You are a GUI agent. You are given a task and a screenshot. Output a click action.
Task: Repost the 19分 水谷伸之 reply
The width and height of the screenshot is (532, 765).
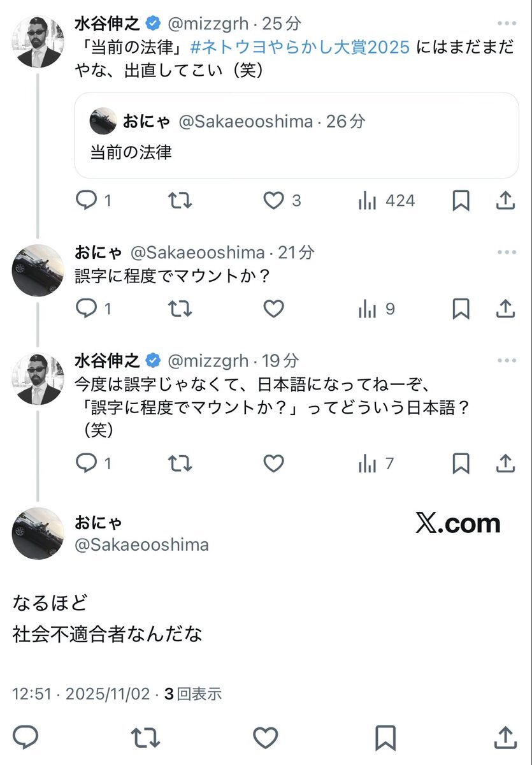[180, 463]
